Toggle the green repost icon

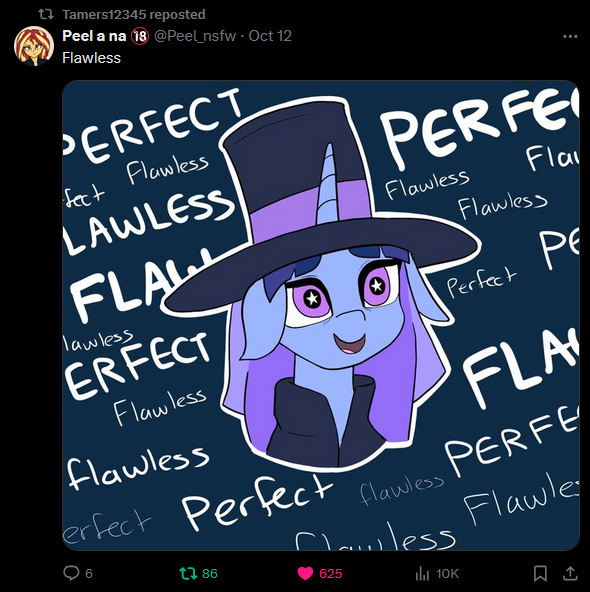point(188,573)
